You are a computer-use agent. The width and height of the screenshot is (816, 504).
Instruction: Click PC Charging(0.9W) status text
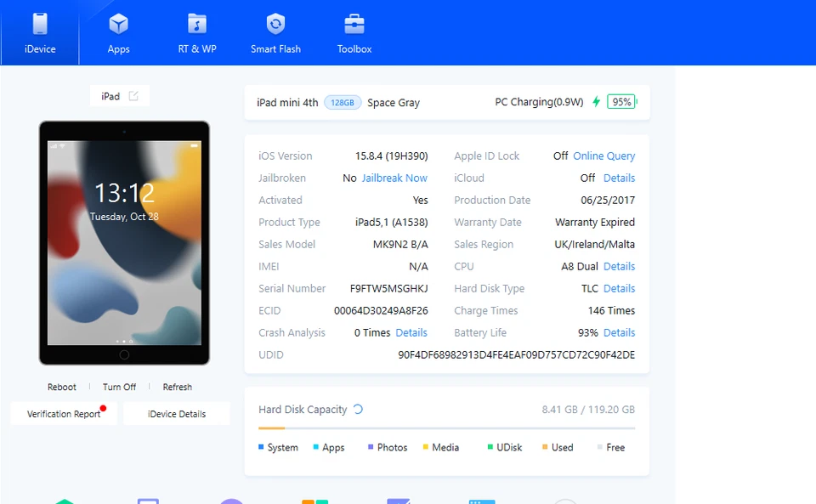click(x=539, y=102)
